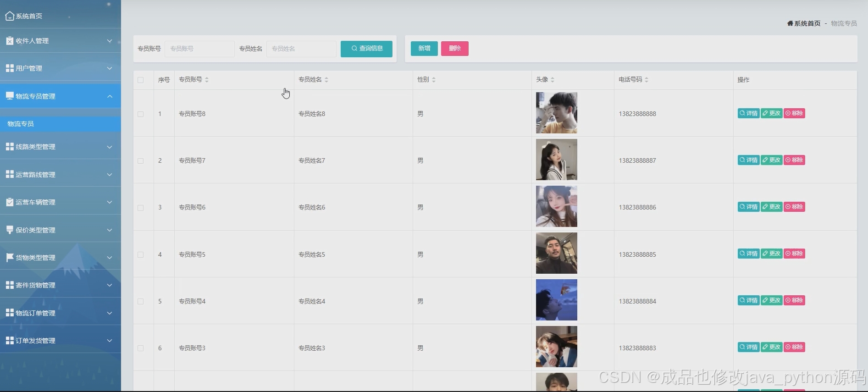868x392 pixels.
Task: Sort by 专员姓名 column arrows
Action: coord(326,80)
